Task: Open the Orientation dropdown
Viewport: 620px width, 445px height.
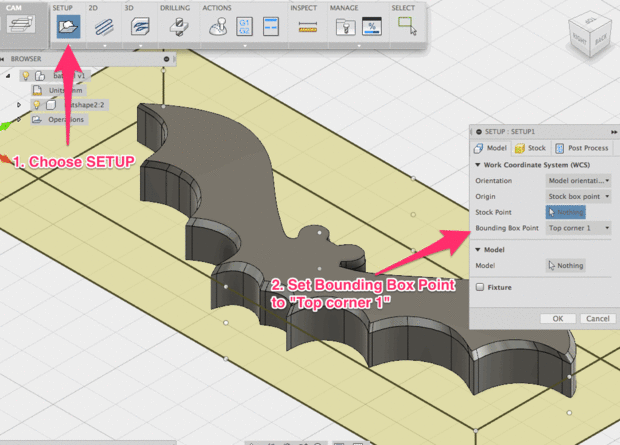Action: [x=578, y=181]
